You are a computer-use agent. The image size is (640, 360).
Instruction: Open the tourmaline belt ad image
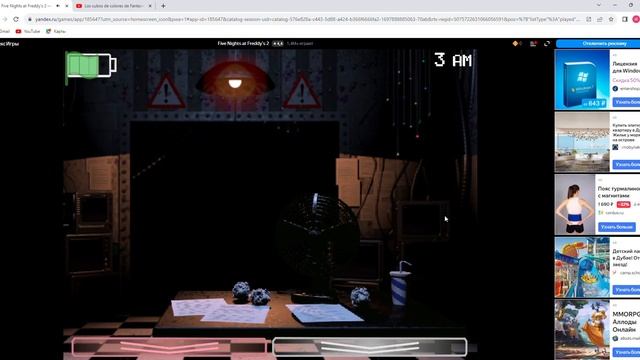(x=575, y=205)
